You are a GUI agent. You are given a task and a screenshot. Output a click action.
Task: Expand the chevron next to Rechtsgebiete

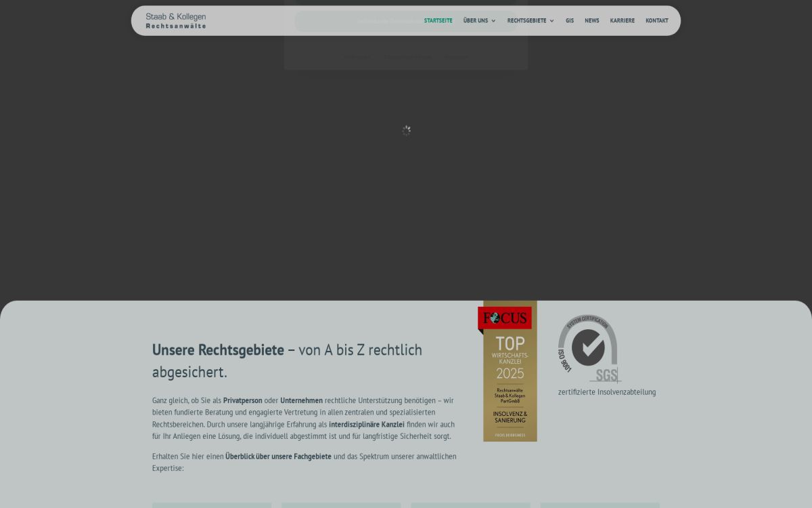coord(551,21)
